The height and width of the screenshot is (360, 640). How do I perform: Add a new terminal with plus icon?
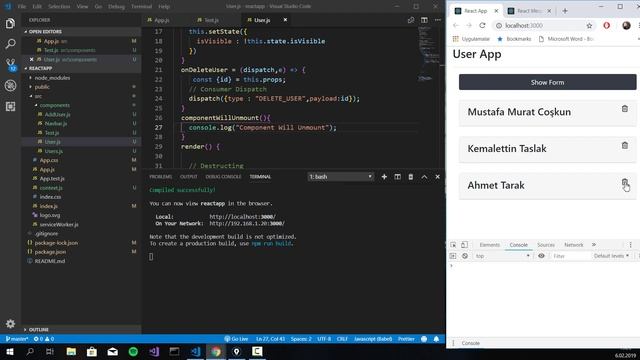coord(384,177)
